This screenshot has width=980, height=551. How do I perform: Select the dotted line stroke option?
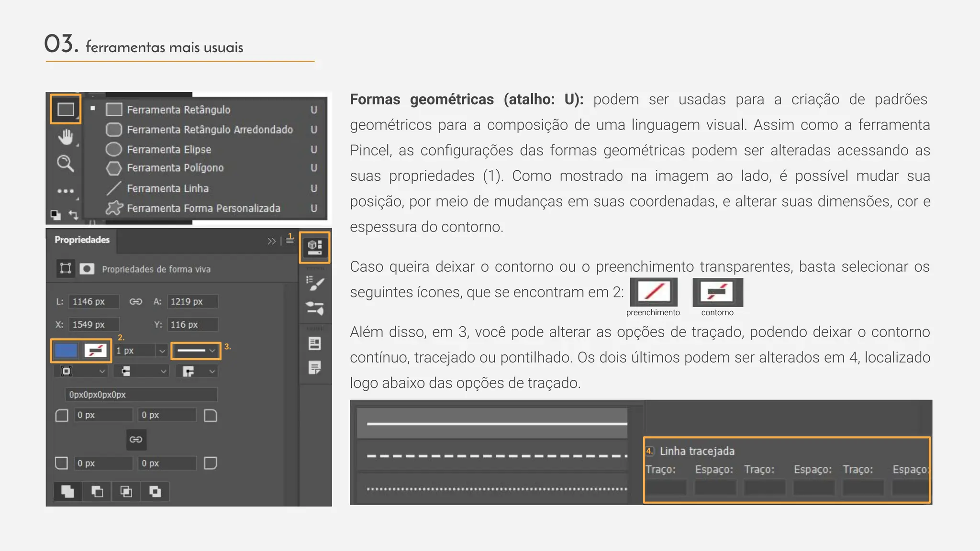click(492, 489)
